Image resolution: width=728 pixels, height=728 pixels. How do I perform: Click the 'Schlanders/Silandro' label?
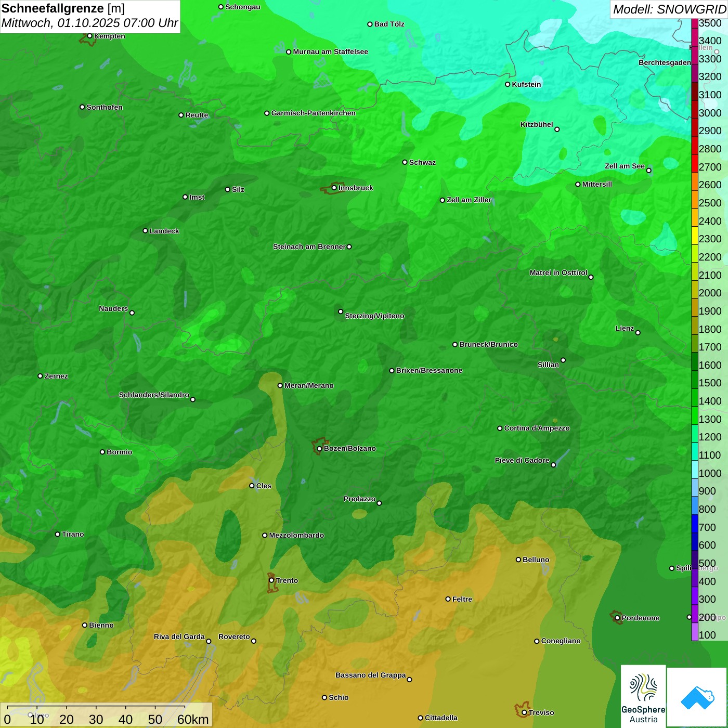point(154,395)
